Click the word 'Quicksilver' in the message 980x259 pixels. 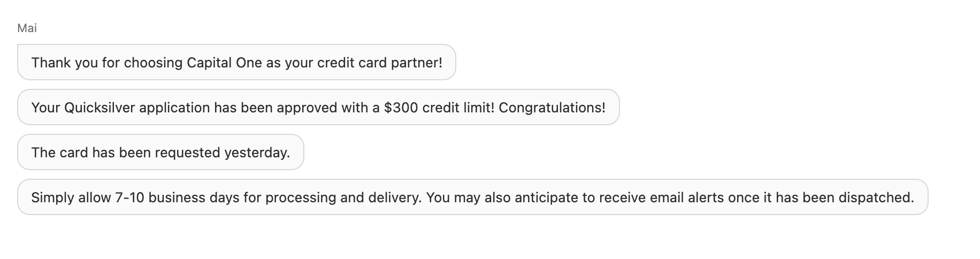99,108
